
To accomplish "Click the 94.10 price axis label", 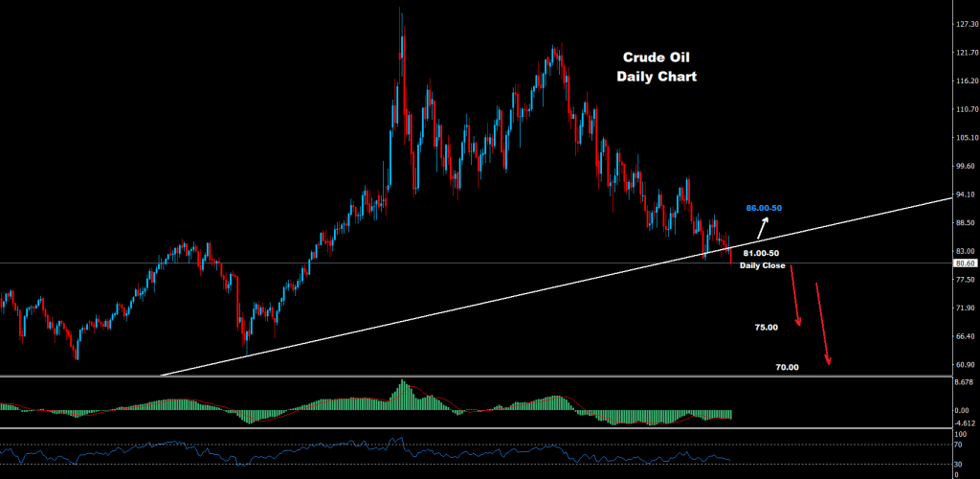I will click(x=965, y=194).
